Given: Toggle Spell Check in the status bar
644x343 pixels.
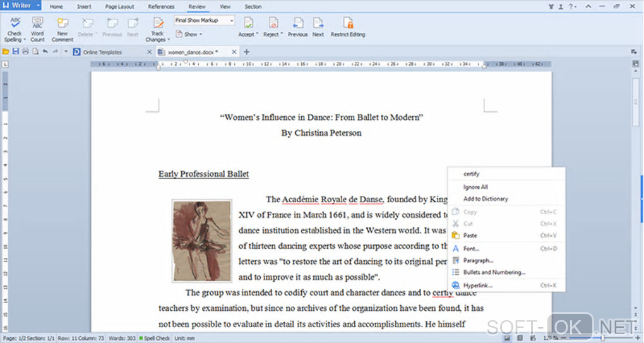Looking at the screenshot, I should [155, 339].
